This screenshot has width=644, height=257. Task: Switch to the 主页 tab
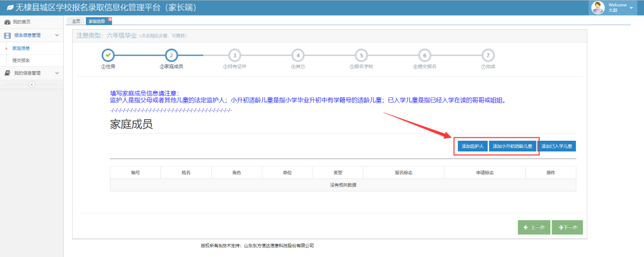pos(76,21)
